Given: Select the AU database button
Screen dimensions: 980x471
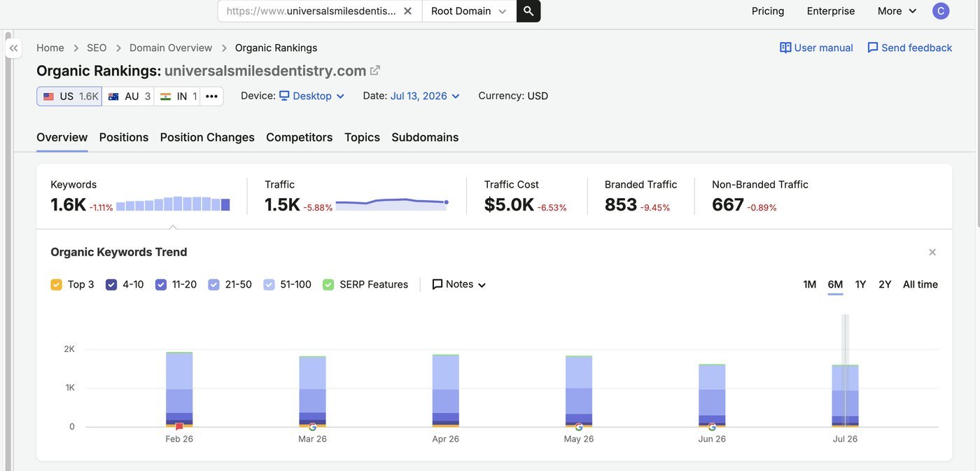Looking at the screenshot, I should click(x=129, y=96).
